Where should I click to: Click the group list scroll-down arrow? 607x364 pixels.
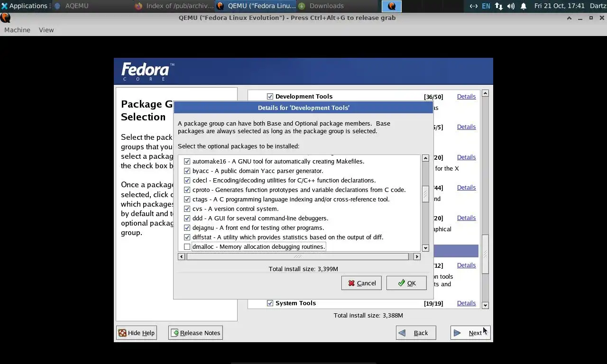pos(485,305)
